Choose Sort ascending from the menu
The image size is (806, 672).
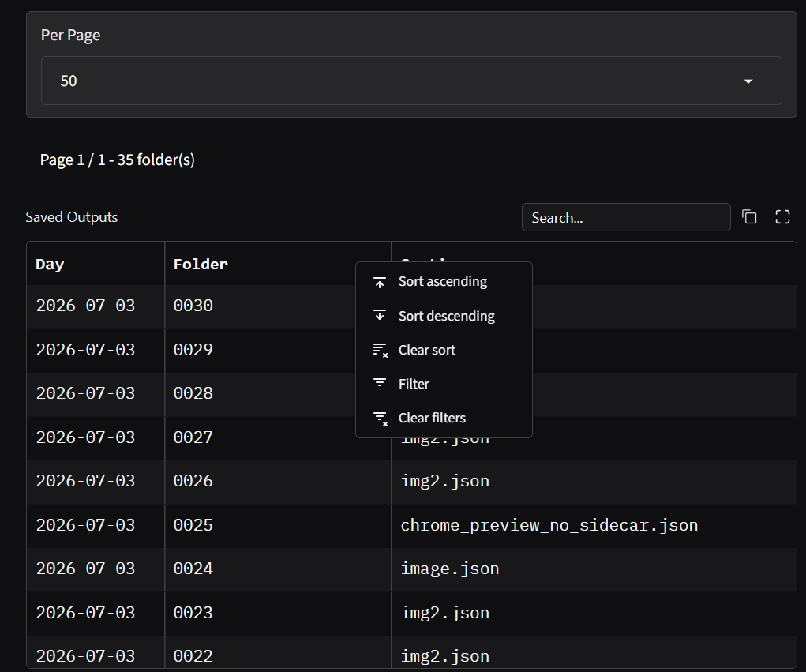[x=444, y=282]
